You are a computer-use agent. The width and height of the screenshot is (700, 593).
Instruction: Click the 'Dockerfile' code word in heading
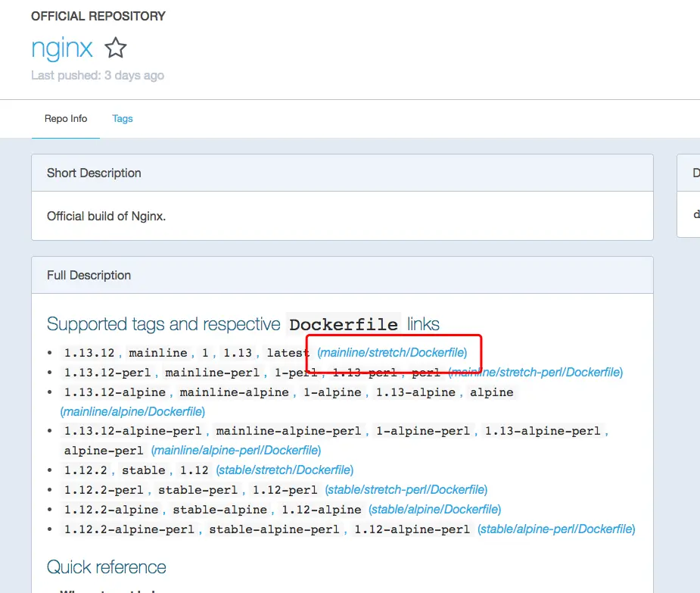tap(344, 324)
